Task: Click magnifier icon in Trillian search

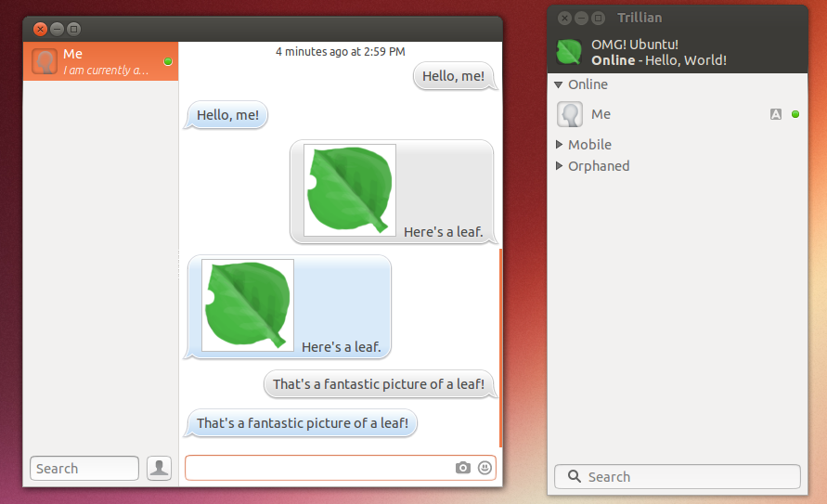Action: [574, 476]
